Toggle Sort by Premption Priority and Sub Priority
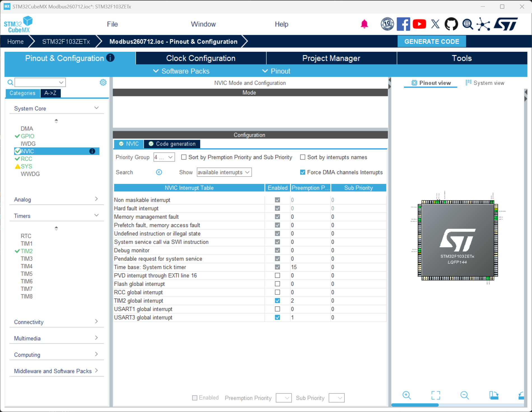 point(184,157)
